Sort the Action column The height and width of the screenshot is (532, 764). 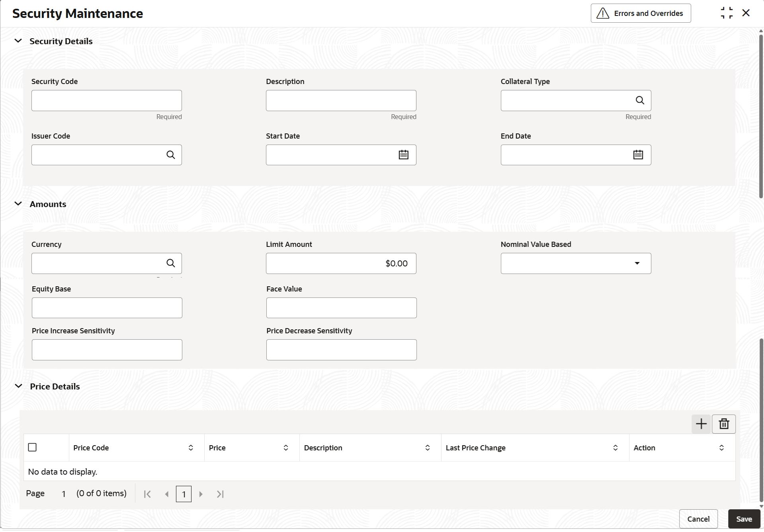721,448
